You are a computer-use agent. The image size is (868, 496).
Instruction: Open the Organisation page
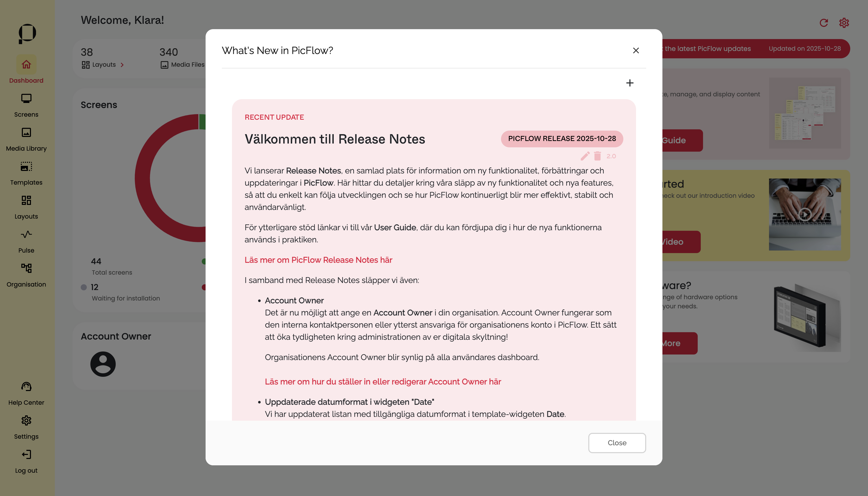26,275
